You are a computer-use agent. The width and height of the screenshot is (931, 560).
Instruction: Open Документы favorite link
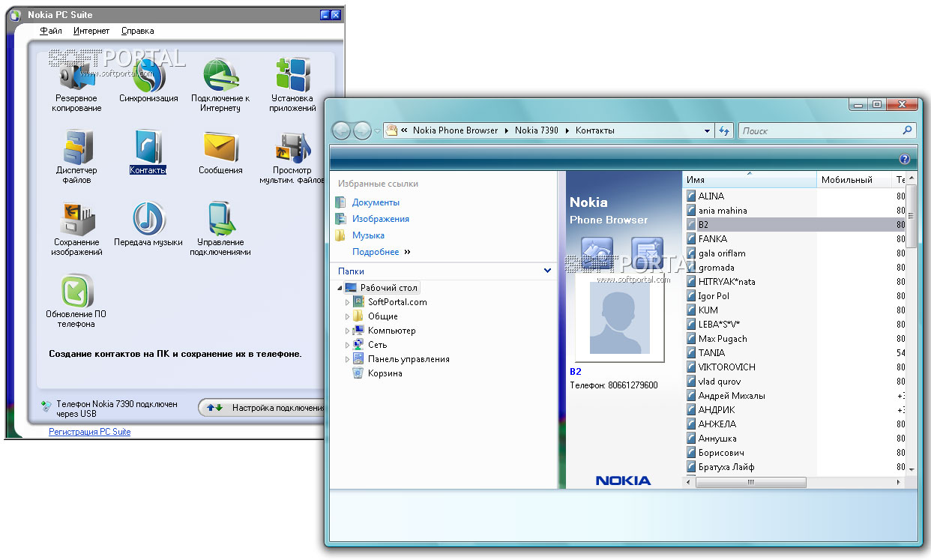[376, 202]
